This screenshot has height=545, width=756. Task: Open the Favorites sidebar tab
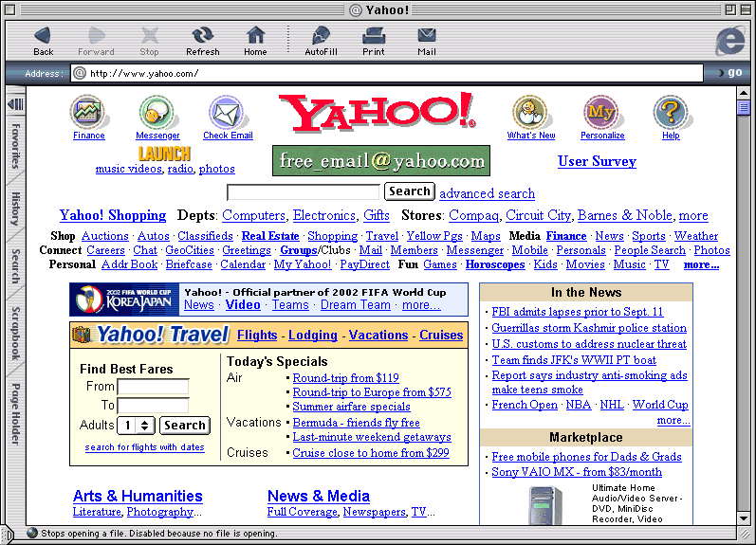[x=15, y=145]
